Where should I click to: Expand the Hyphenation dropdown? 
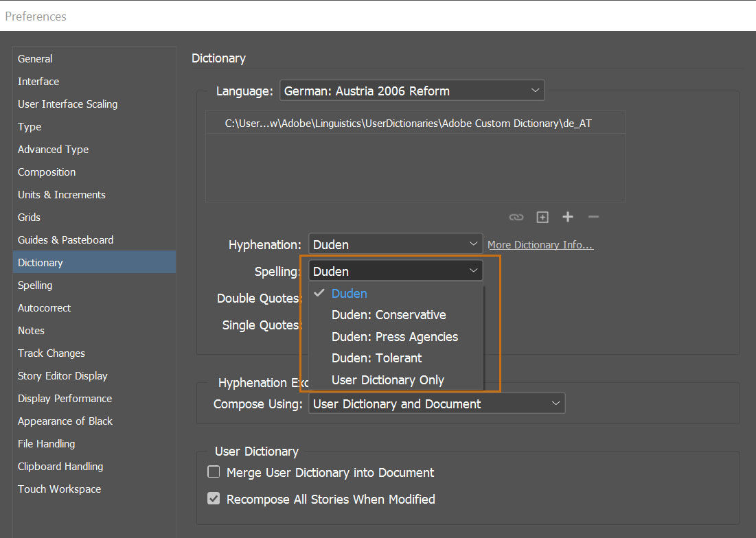pyautogui.click(x=396, y=244)
